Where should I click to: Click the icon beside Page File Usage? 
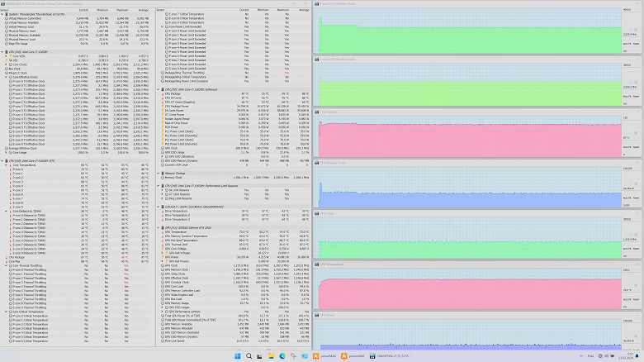[7, 44]
